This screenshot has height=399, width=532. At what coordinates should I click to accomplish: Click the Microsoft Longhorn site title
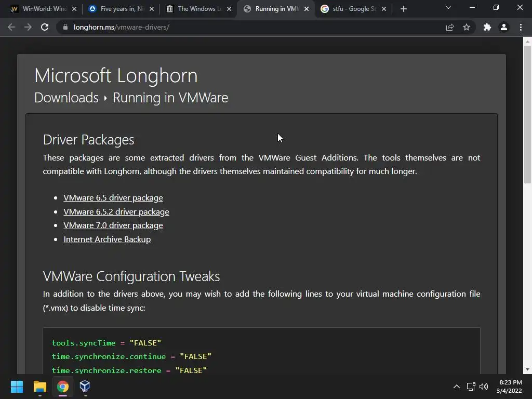pyautogui.click(x=116, y=75)
